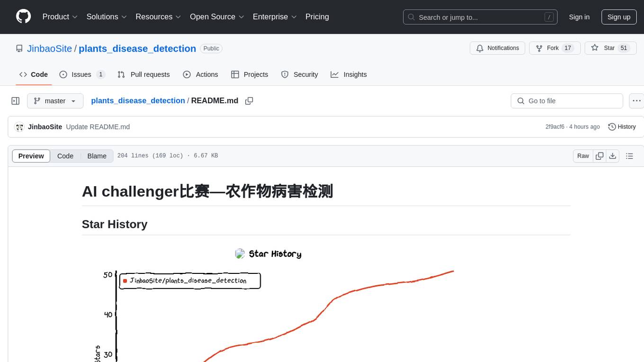Expand the Open Source menu
Viewport: 644px width, 362px height.
(x=217, y=17)
